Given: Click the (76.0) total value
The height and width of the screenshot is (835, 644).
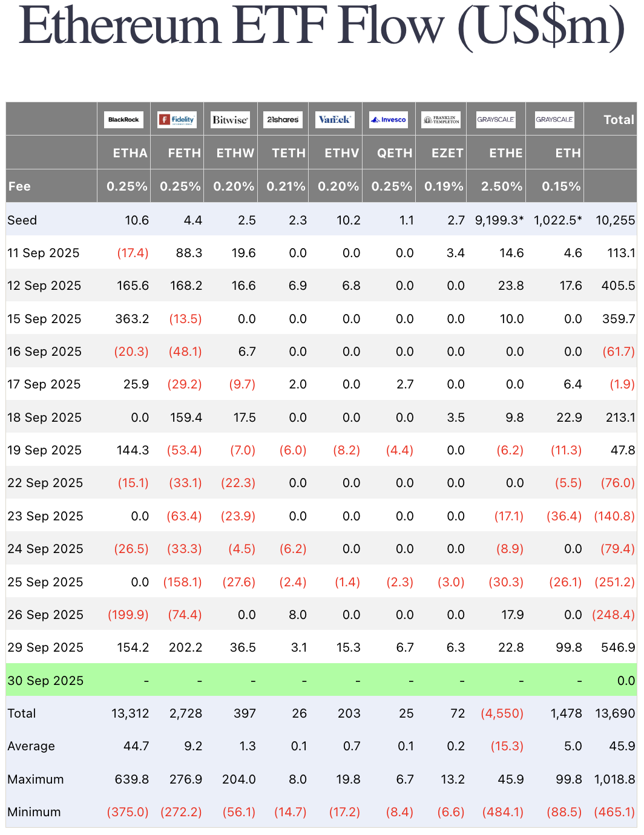Looking at the screenshot, I should click(618, 483).
